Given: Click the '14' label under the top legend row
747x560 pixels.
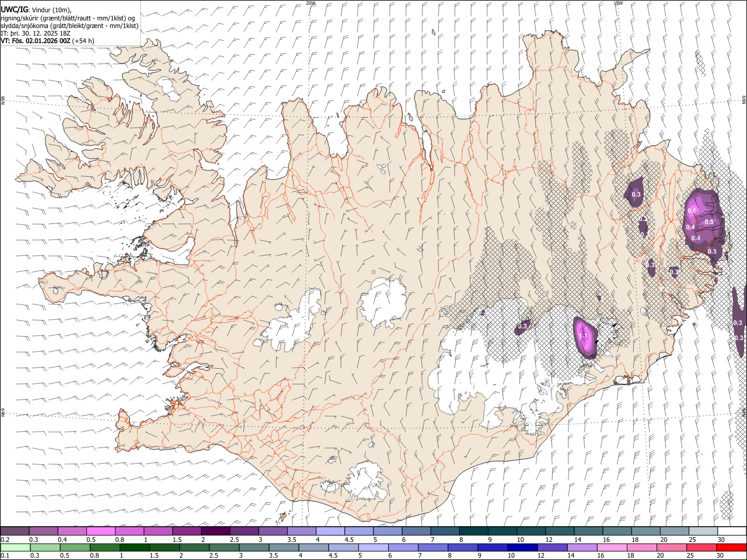Looking at the screenshot, I should click(x=577, y=540).
